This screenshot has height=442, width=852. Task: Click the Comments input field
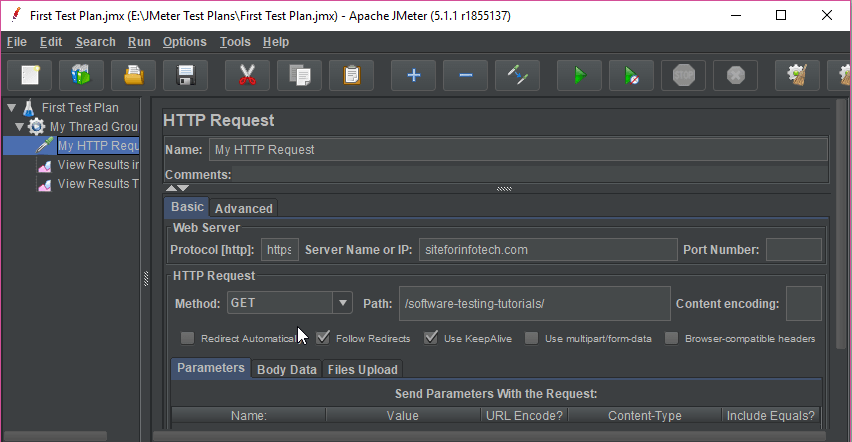(530, 175)
